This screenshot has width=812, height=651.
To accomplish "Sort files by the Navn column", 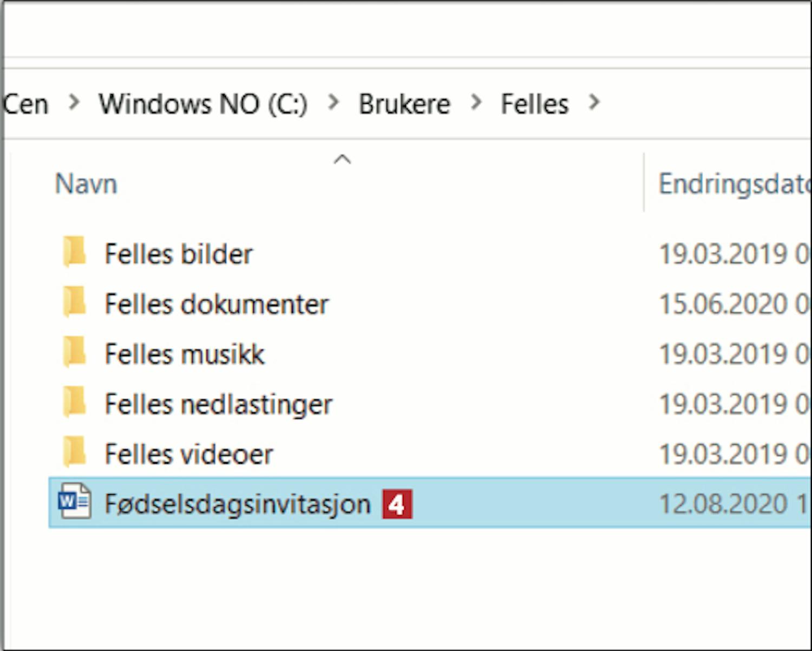I will click(87, 184).
